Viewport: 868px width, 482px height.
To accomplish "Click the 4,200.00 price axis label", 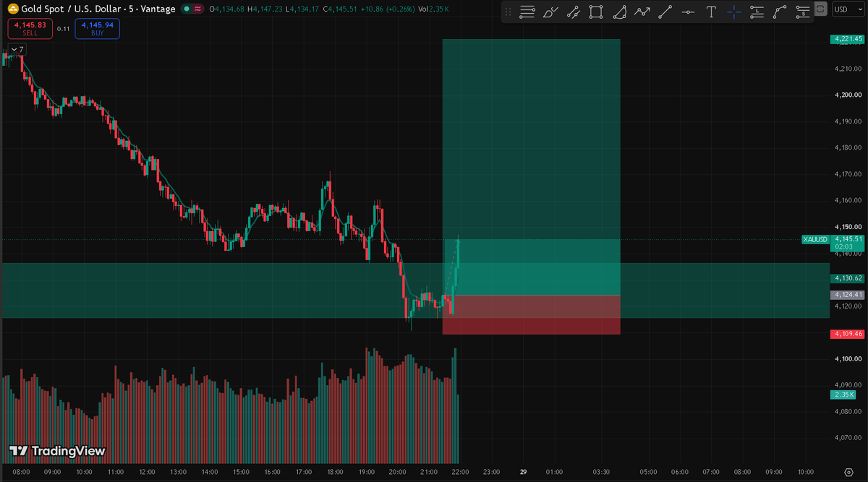I will 846,95.
